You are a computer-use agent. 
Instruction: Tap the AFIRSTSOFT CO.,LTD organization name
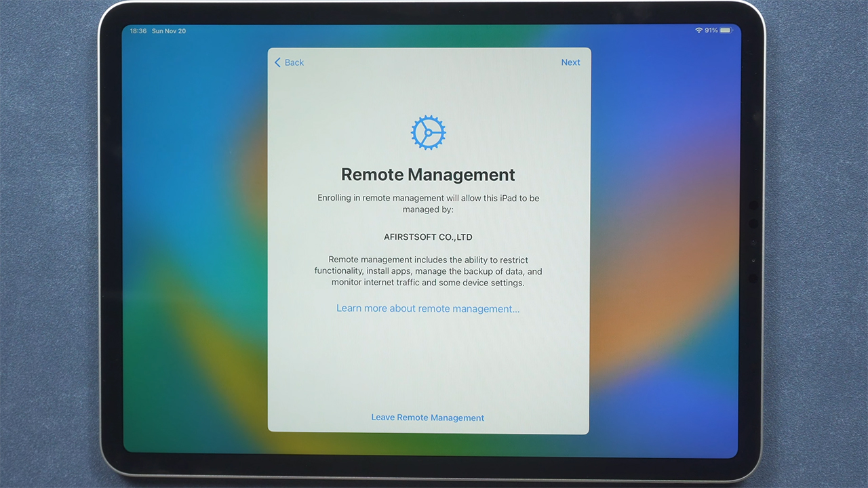tap(428, 237)
